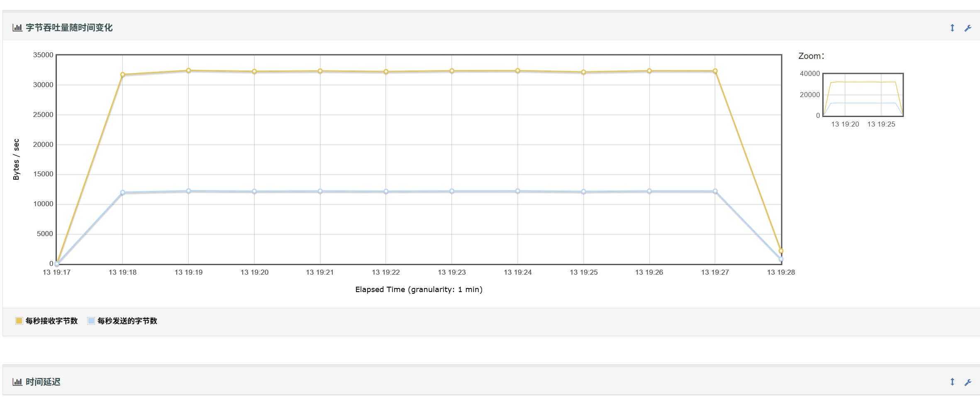Select the yellow data point at 13 19:19
This screenshot has width=980, height=412.
click(x=188, y=71)
